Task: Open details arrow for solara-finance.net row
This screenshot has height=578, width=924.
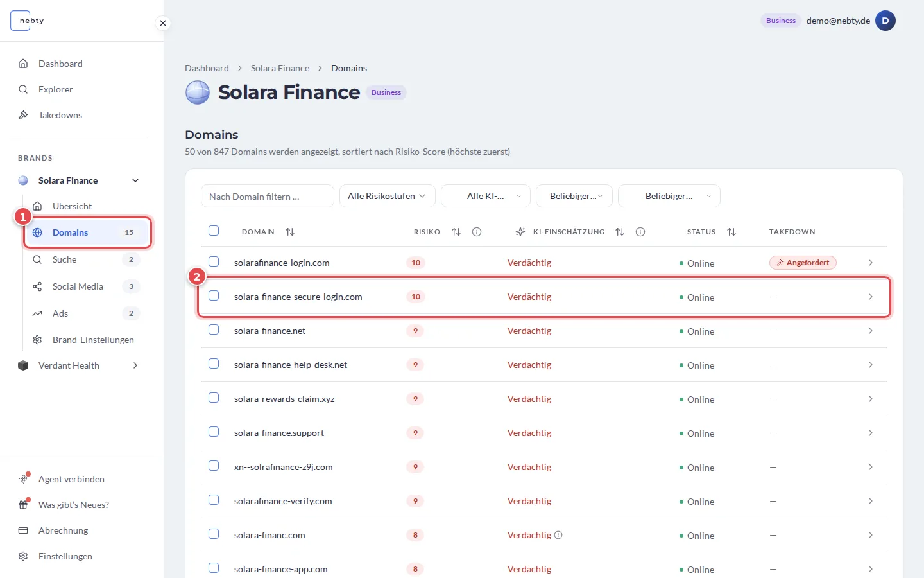Action: [871, 331]
